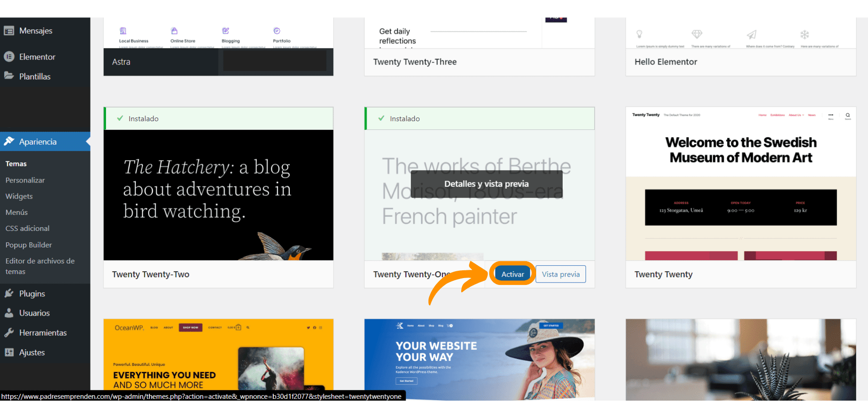Click the Plugins plug icon

click(x=9, y=293)
